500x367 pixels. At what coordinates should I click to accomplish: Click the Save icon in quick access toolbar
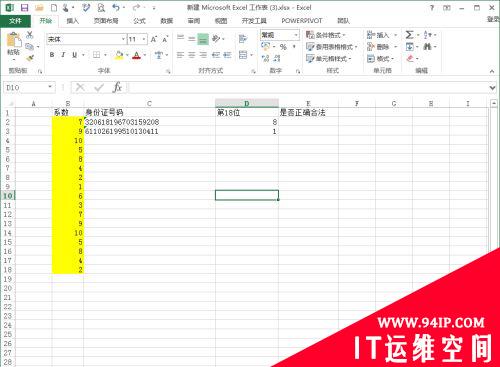[x=24, y=7]
